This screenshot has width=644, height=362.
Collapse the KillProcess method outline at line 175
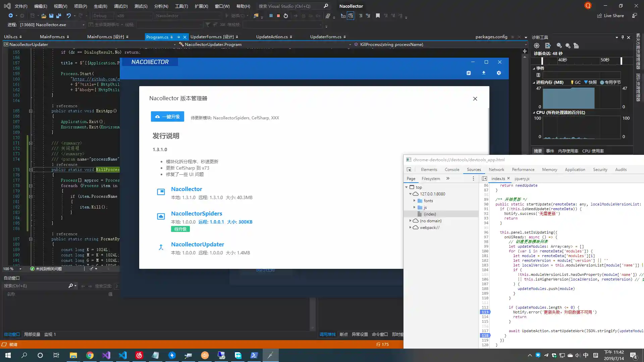click(x=31, y=170)
